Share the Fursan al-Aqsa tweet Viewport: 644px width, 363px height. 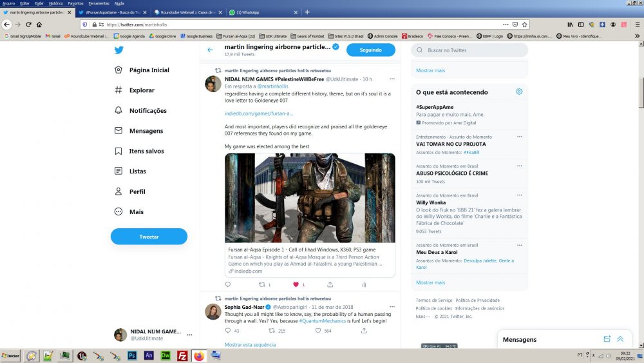click(330, 284)
